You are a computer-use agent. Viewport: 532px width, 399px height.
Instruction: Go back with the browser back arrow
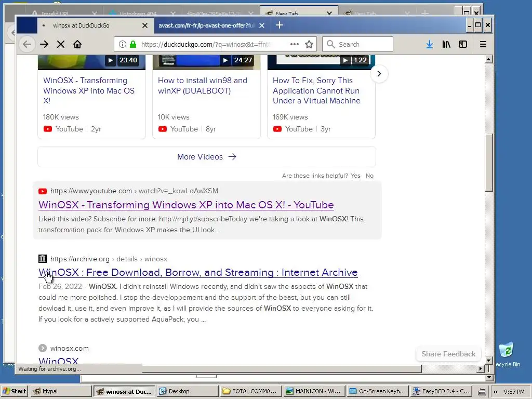[x=27, y=44]
